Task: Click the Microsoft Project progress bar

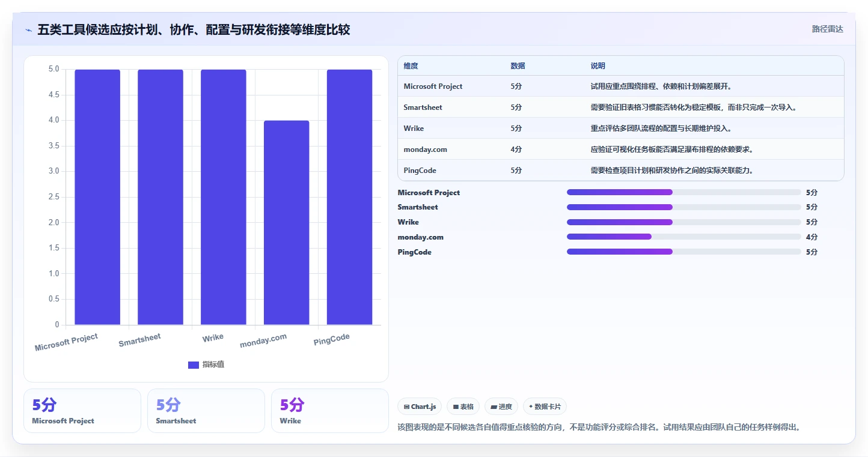Action: (x=683, y=192)
